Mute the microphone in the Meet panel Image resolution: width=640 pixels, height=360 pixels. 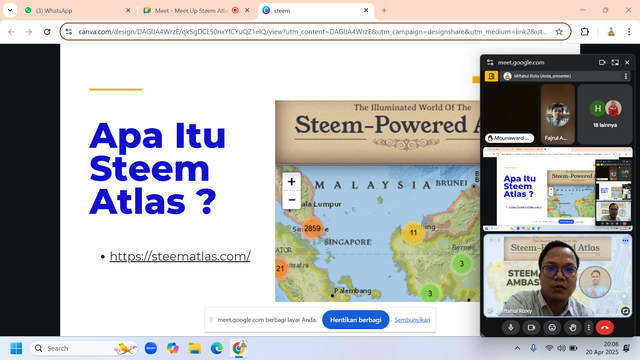(x=510, y=327)
